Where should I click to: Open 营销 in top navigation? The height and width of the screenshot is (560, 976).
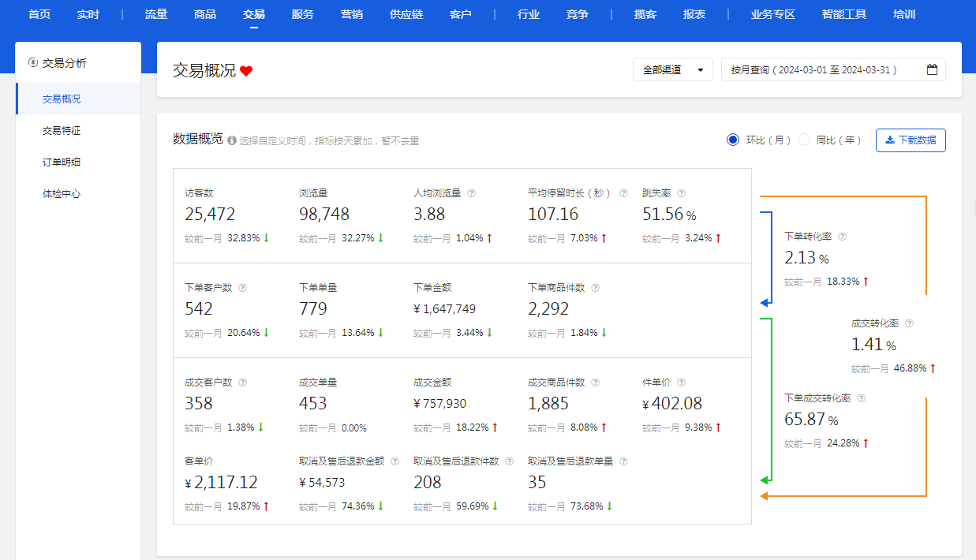(x=352, y=14)
